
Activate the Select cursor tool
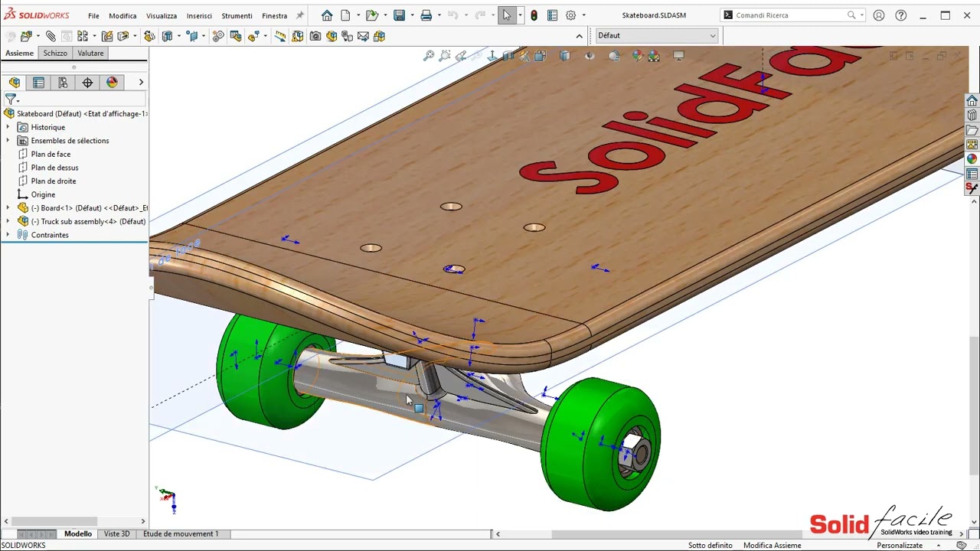pos(507,15)
